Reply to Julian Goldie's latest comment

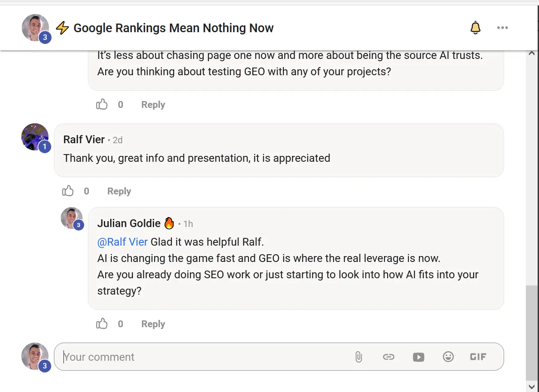(153, 324)
